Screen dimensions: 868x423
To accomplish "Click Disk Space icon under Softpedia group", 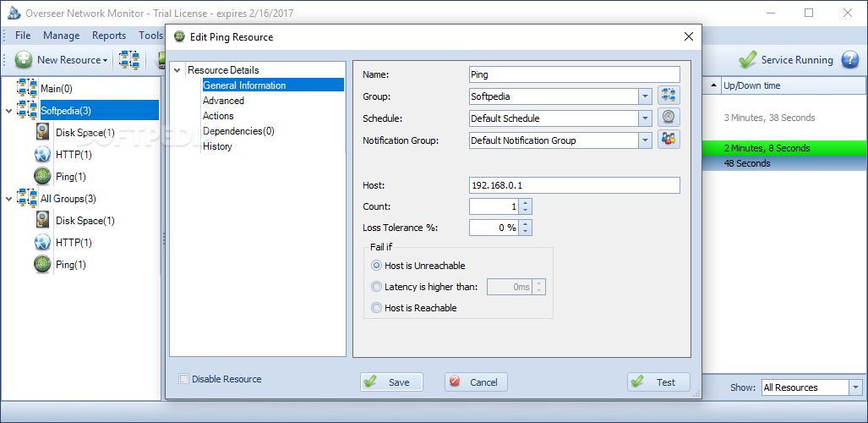I will [x=43, y=132].
